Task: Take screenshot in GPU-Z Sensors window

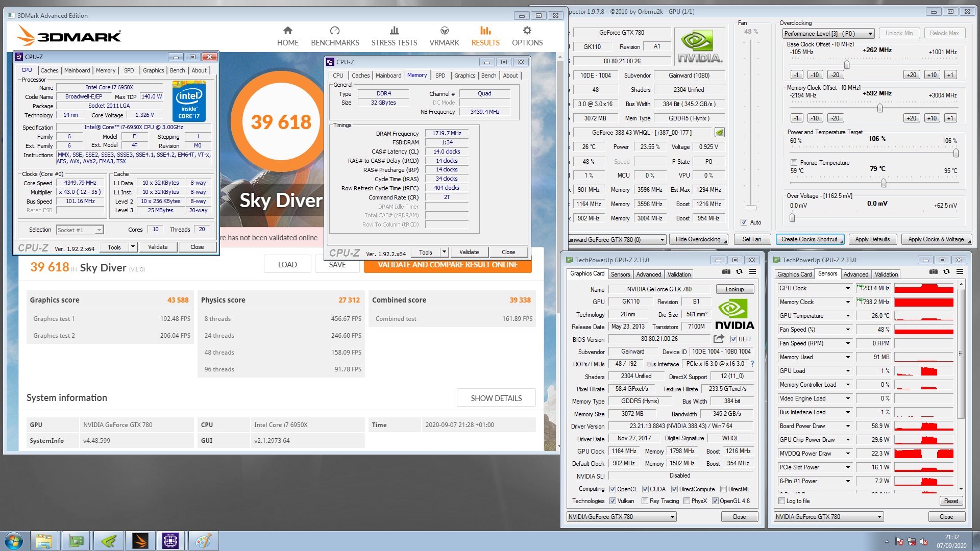Action: (x=933, y=272)
